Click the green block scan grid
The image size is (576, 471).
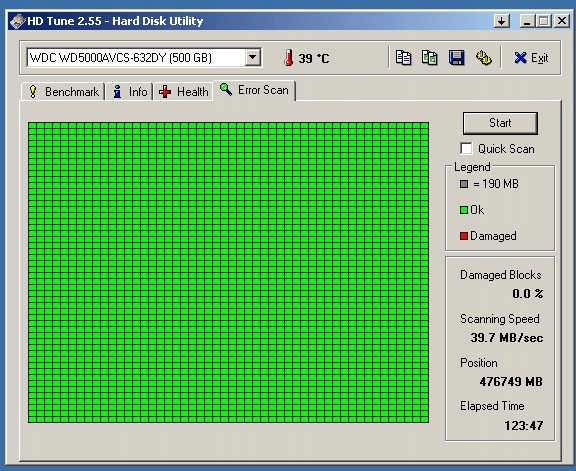(x=228, y=272)
